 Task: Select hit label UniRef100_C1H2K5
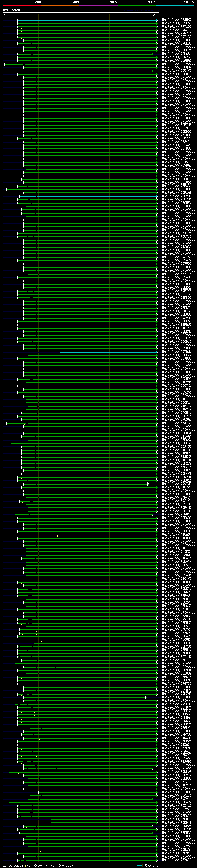(x=176, y=416)
